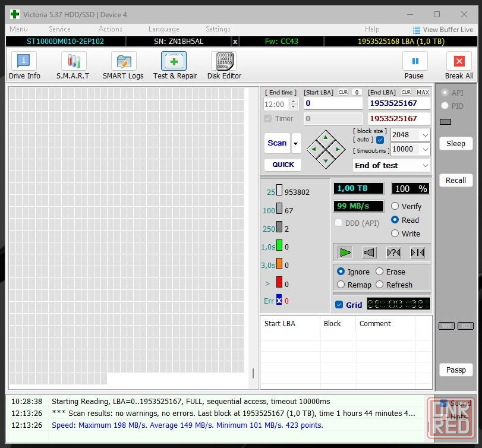
Task: Open the Disk Editor
Action: click(224, 65)
